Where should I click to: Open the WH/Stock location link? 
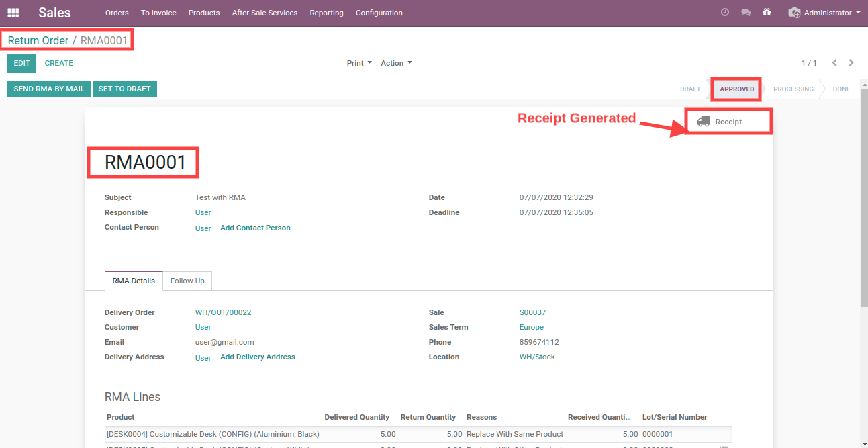537,357
